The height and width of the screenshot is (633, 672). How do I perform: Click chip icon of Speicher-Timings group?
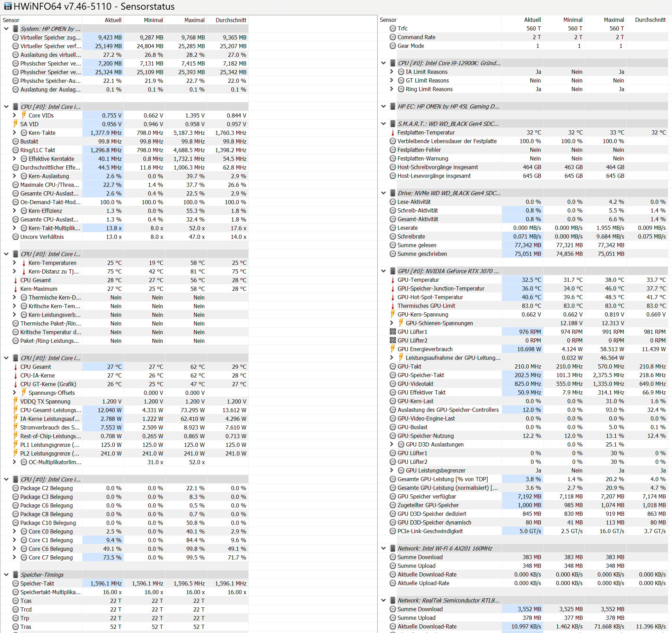tap(16, 574)
